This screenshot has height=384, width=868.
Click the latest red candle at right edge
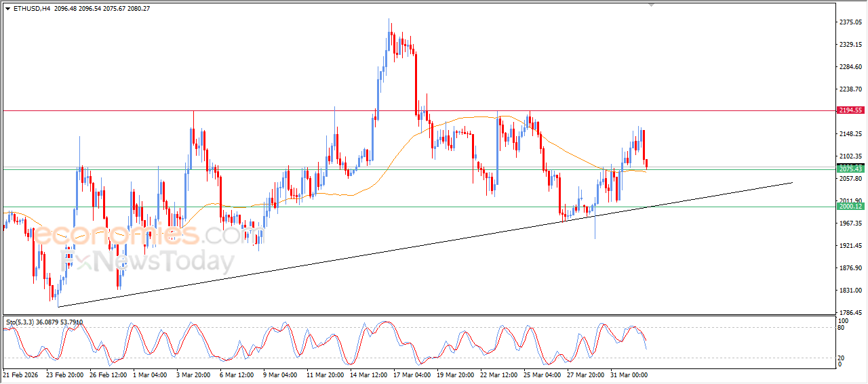coord(647,163)
